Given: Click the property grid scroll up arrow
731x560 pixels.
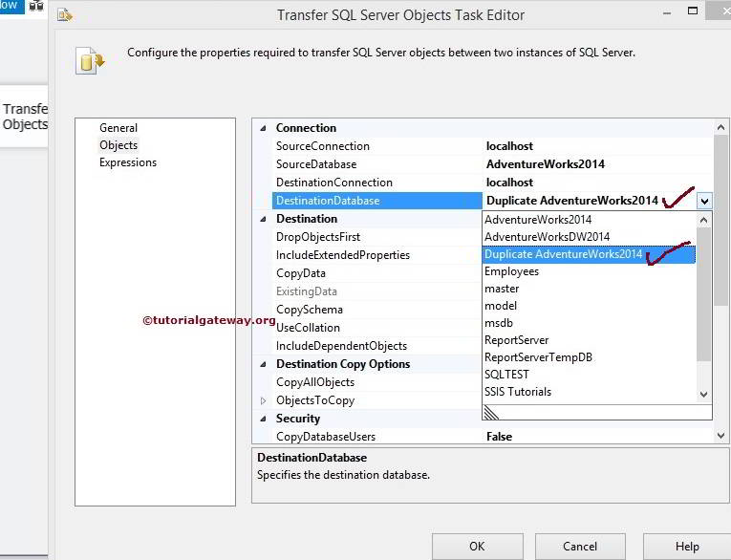Looking at the screenshot, I should pyautogui.click(x=720, y=127).
